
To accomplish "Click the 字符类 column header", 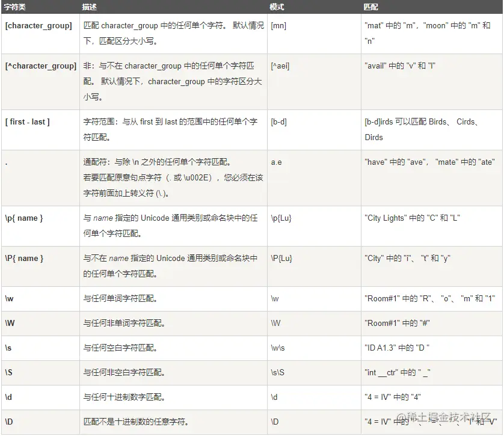I will click(x=40, y=7).
